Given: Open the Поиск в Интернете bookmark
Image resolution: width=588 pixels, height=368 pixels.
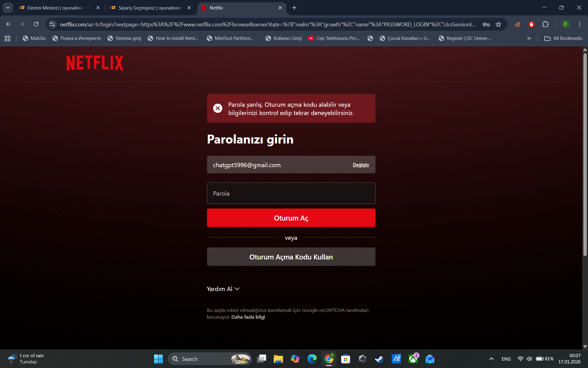Looking at the screenshot, I should click(77, 38).
